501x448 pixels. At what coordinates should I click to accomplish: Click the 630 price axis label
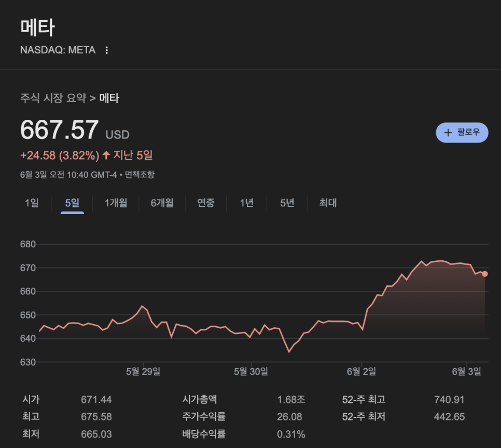[28, 362]
